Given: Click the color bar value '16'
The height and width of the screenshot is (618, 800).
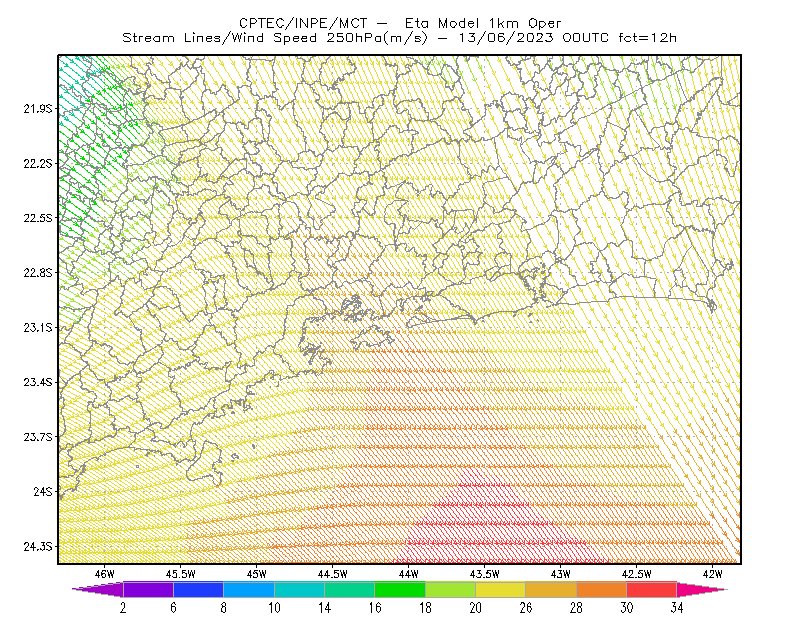Looking at the screenshot, I should 375,608.
